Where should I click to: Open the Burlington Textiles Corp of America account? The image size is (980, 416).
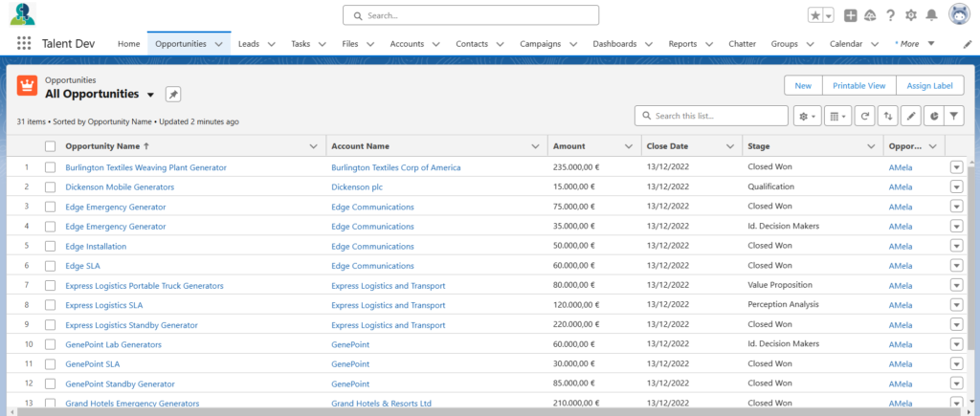coord(395,167)
